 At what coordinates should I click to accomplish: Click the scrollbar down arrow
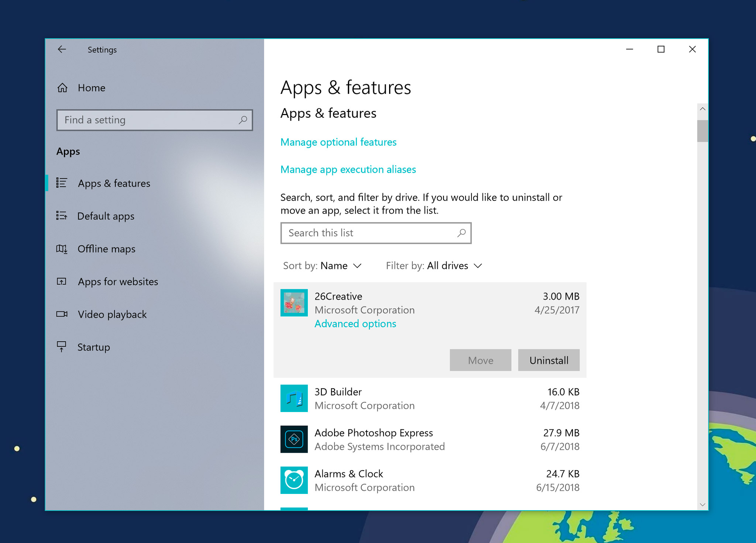click(x=702, y=505)
